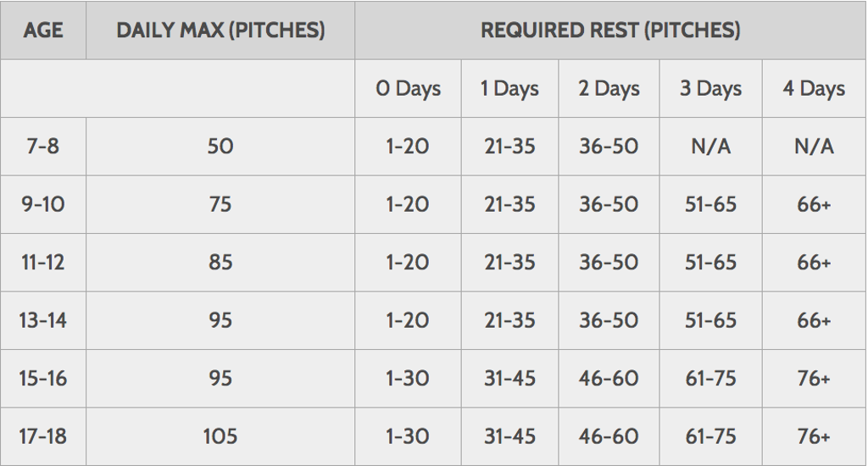This screenshot has height=466, width=868.
Task: Click the 7-8 age row label
Action: [43, 147]
